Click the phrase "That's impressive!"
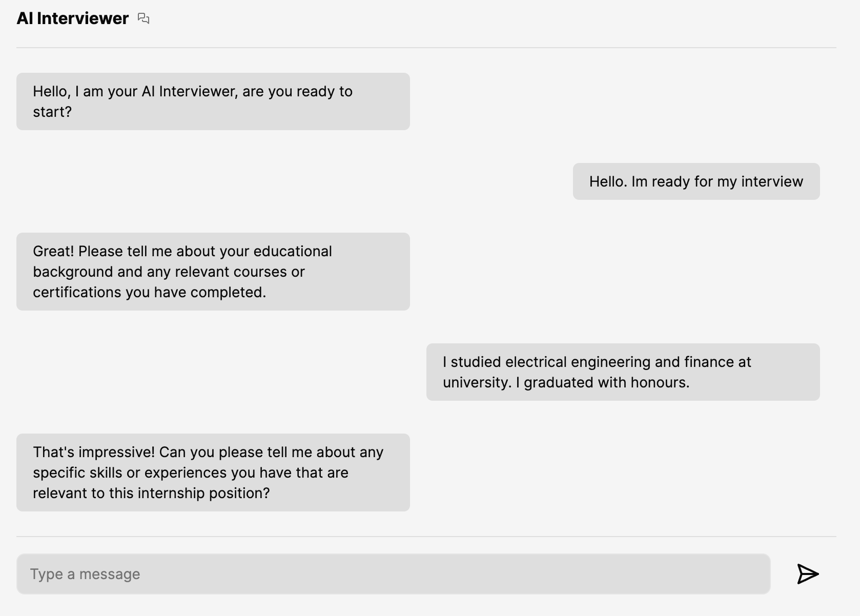 (93, 452)
